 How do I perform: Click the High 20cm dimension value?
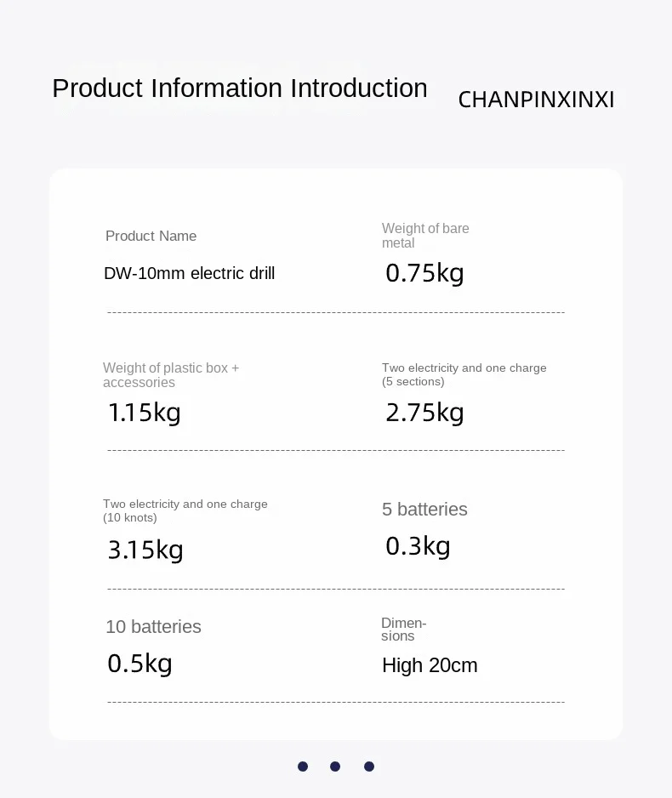430,665
